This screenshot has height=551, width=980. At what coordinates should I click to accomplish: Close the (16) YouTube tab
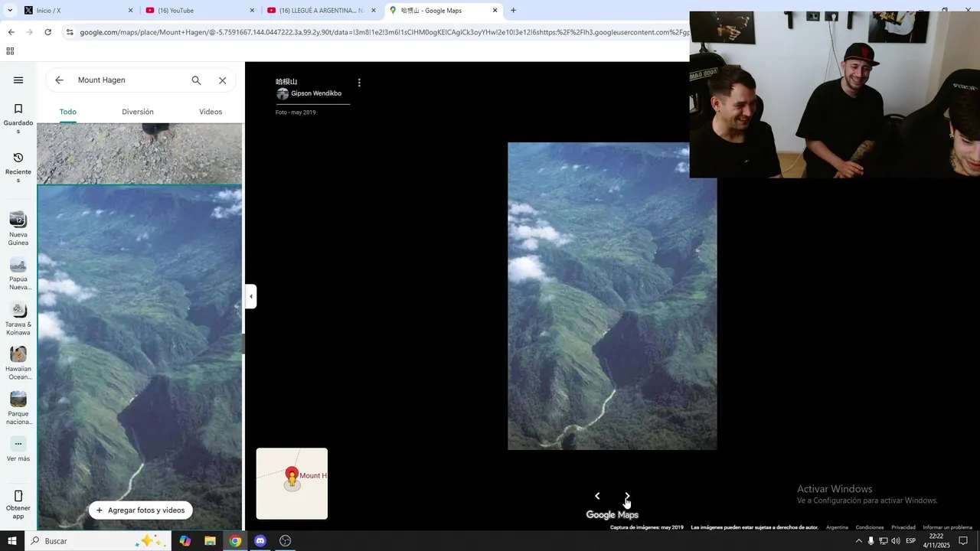coord(252,11)
